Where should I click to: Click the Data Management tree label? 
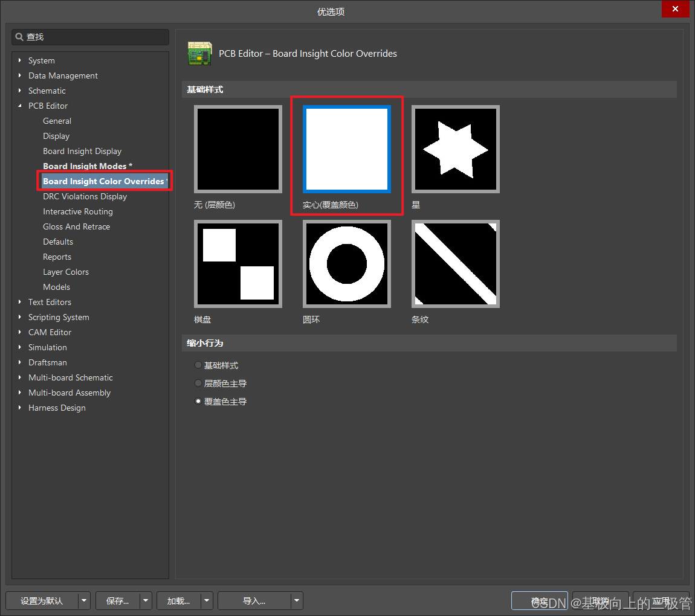pyautogui.click(x=63, y=75)
